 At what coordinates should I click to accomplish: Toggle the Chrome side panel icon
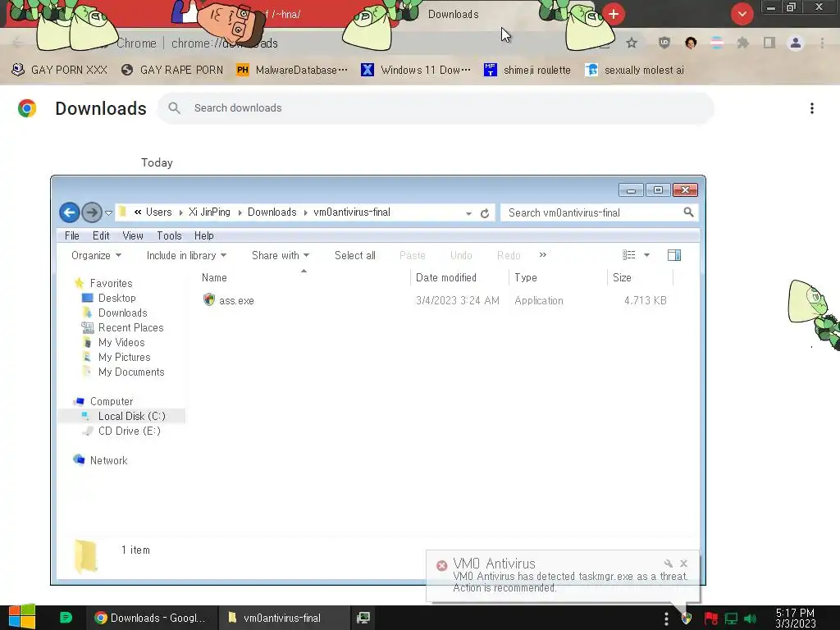tap(769, 43)
